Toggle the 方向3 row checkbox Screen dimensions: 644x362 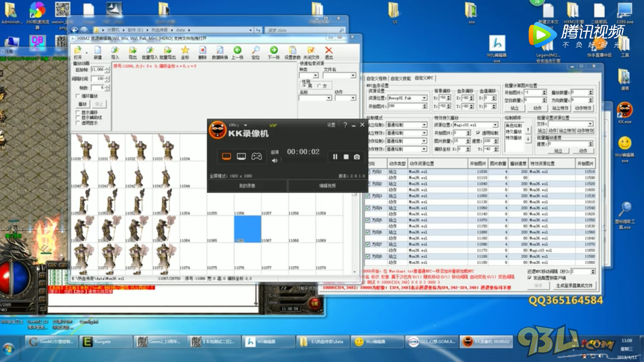(x=368, y=196)
